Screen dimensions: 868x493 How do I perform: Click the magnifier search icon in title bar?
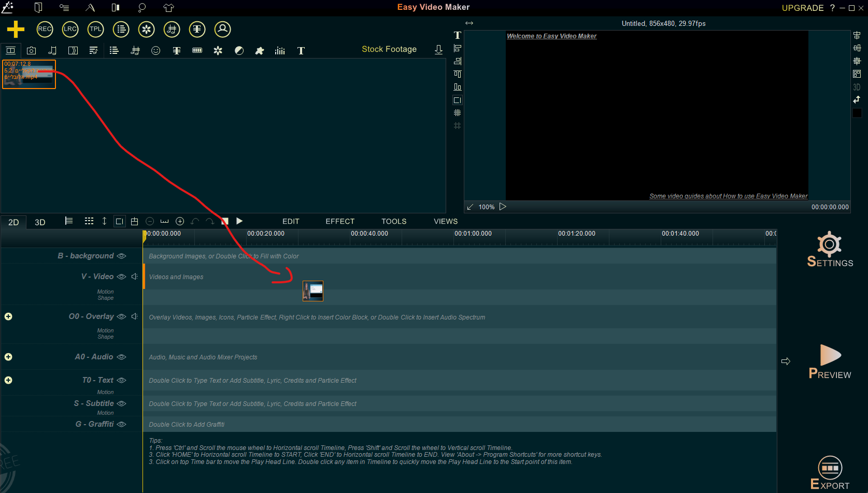tap(142, 7)
